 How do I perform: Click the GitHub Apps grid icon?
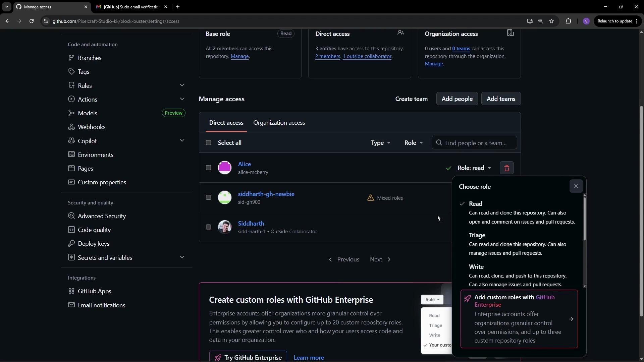(71, 291)
